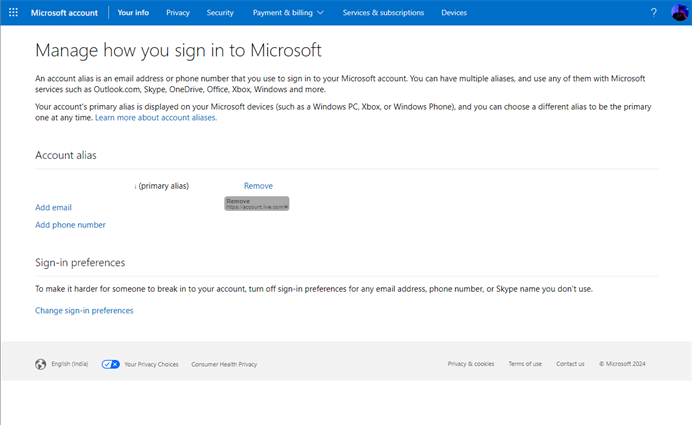Click the Microsoft account home link
The height and width of the screenshot is (425, 692).
coord(65,13)
